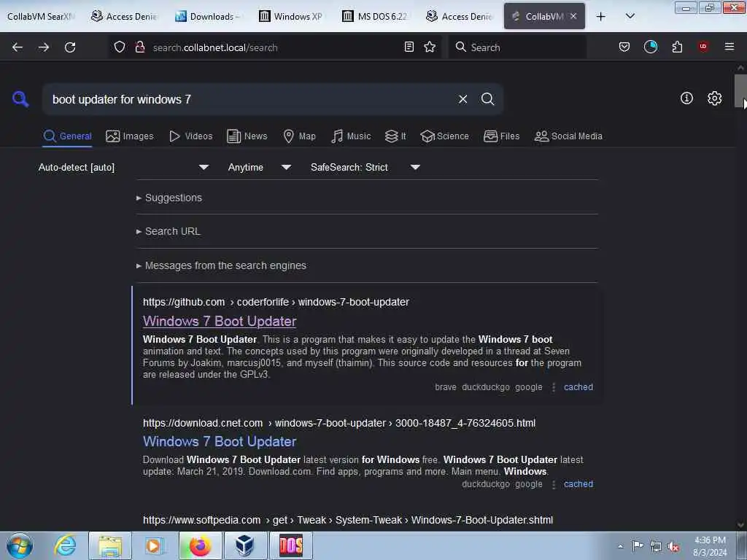Close the active CollabVM tab
Viewport: 747px width, 560px height.
[573, 16]
